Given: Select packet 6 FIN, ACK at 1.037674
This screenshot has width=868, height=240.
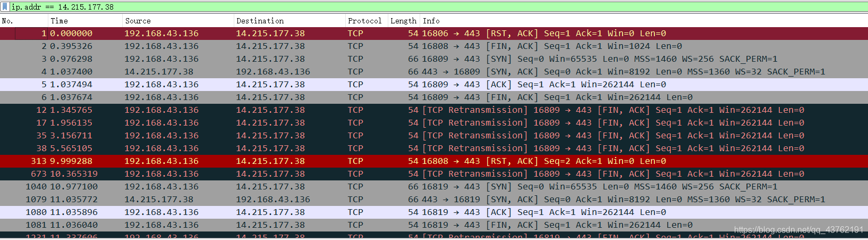Looking at the screenshot, I should point(434,97).
